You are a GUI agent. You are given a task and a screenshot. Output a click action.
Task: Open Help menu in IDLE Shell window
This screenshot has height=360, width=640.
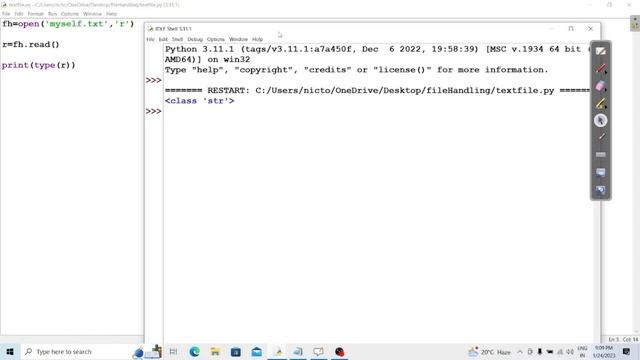[257, 39]
